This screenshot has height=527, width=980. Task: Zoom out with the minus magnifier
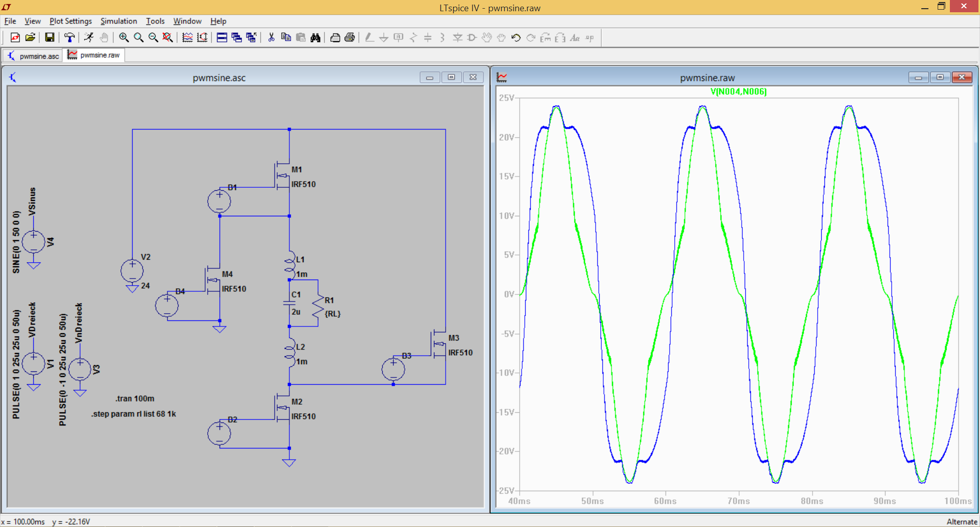point(153,37)
